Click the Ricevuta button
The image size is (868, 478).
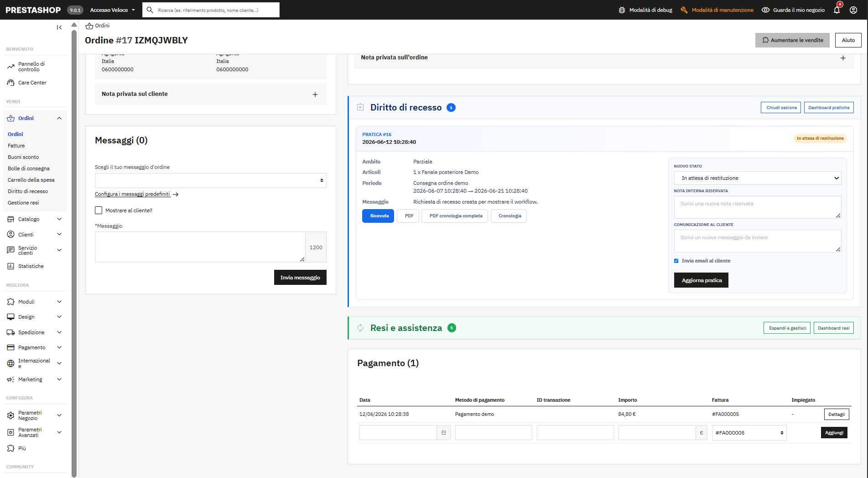[x=378, y=216]
